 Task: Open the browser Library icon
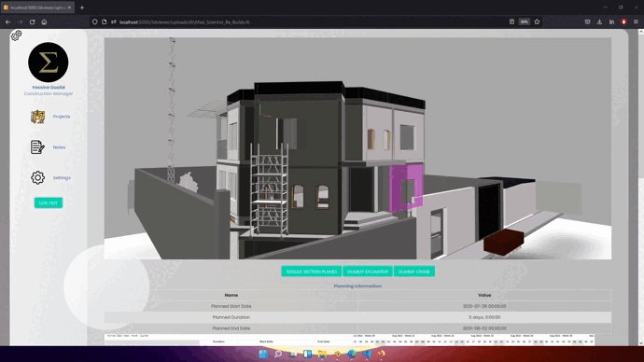pyautogui.click(x=611, y=21)
